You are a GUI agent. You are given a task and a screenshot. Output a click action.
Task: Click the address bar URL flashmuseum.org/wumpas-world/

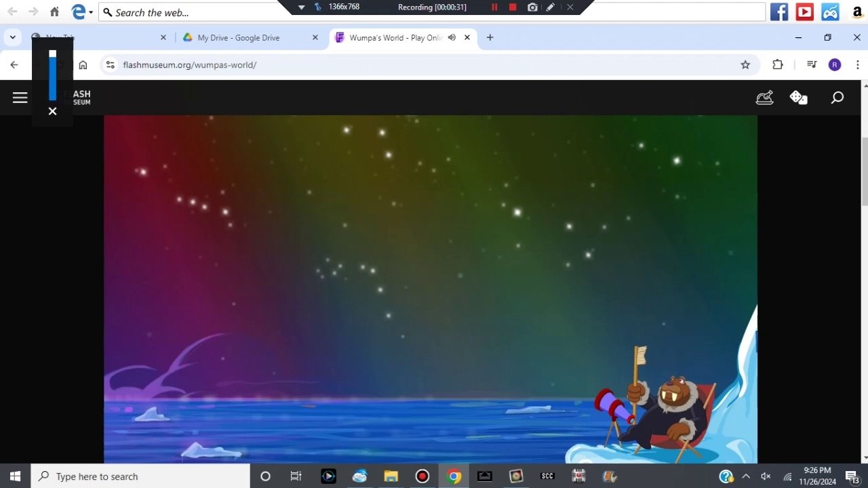(190, 65)
